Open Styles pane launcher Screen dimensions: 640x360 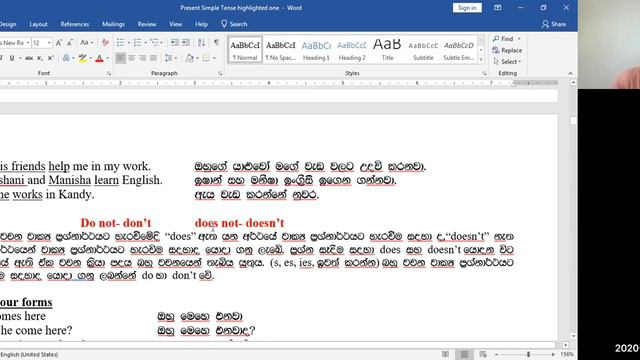coord(484,73)
